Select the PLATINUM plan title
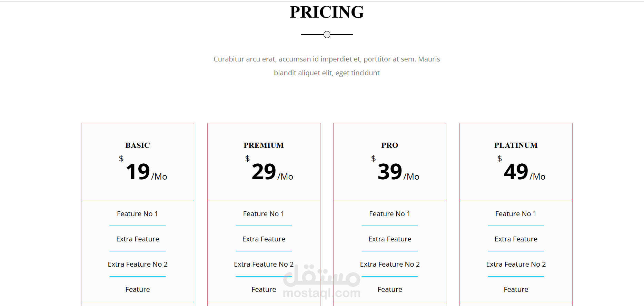This screenshot has height=306, width=644. (x=516, y=145)
